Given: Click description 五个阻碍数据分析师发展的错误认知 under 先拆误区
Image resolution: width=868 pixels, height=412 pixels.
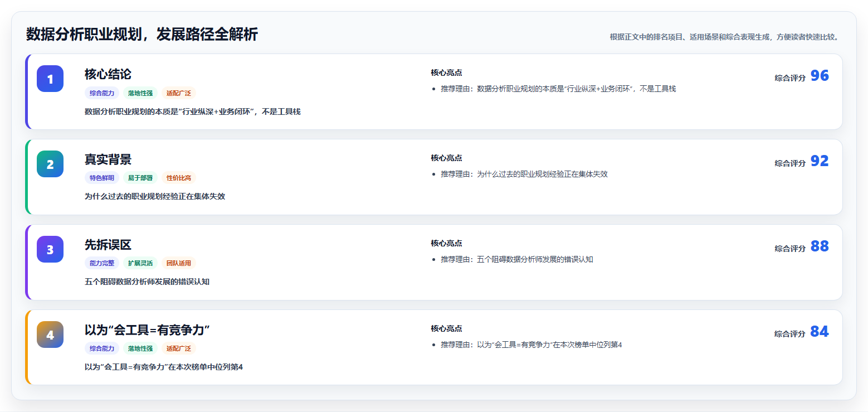Looking at the screenshot, I should 147,282.
